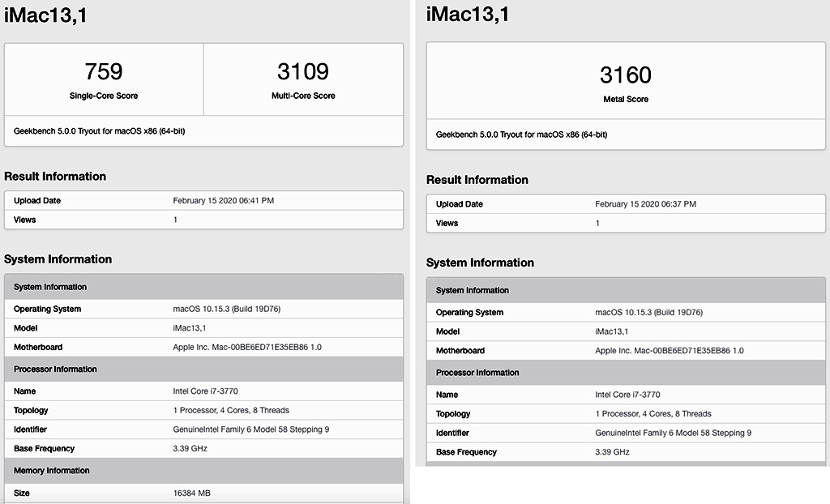Click the Upload Date label on the Metal result
830x504 pixels.
[x=460, y=204]
